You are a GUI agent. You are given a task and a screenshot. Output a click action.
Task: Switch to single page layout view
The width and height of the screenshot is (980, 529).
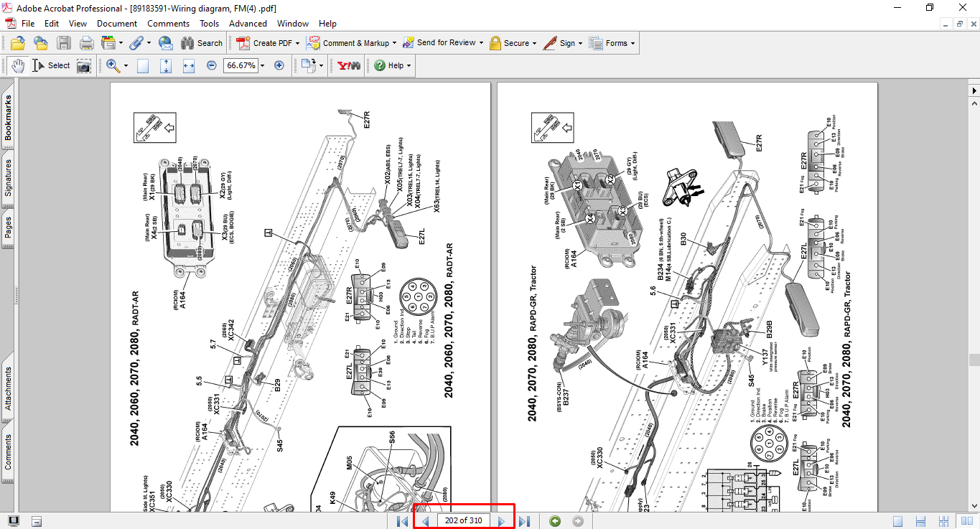(x=897, y=521)
